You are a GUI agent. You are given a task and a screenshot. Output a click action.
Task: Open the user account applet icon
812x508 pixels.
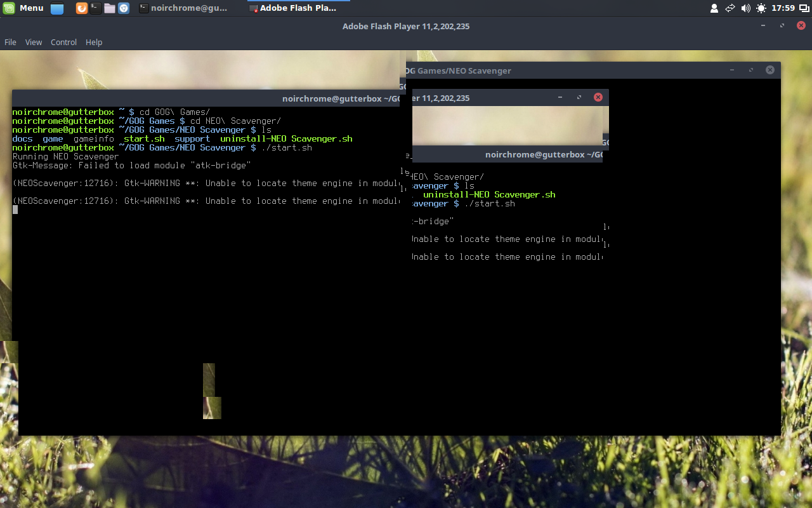tap(714, 8)
